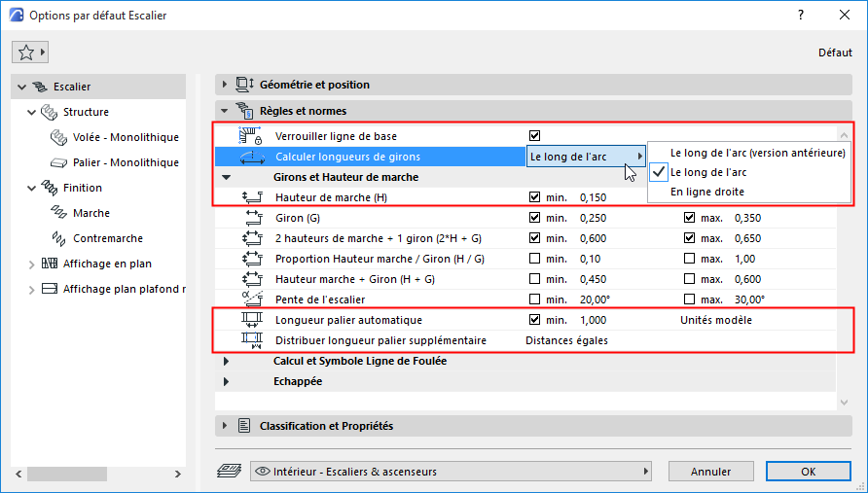This screenshot has height=493, width=868.
Task: Click the 2*H + G rule icon
Action: click(252, 238)
